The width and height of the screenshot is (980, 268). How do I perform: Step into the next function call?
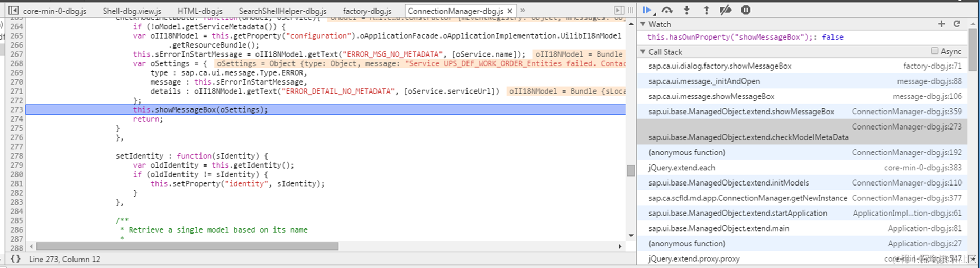[686, 10]
